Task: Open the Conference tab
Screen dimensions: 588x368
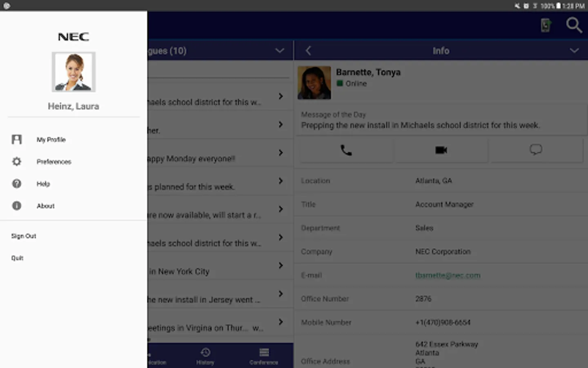Action: [x=264, y=356]
